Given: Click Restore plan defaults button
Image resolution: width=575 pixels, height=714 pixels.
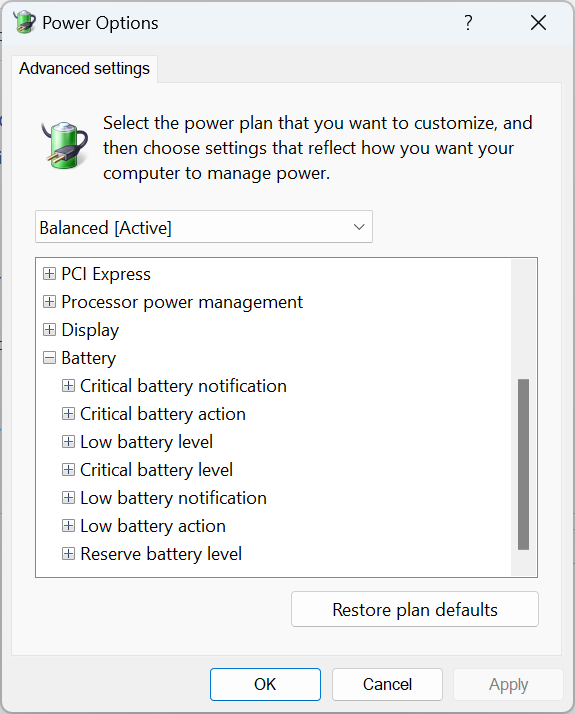Looking at the screenshot, I should [415, 609].
